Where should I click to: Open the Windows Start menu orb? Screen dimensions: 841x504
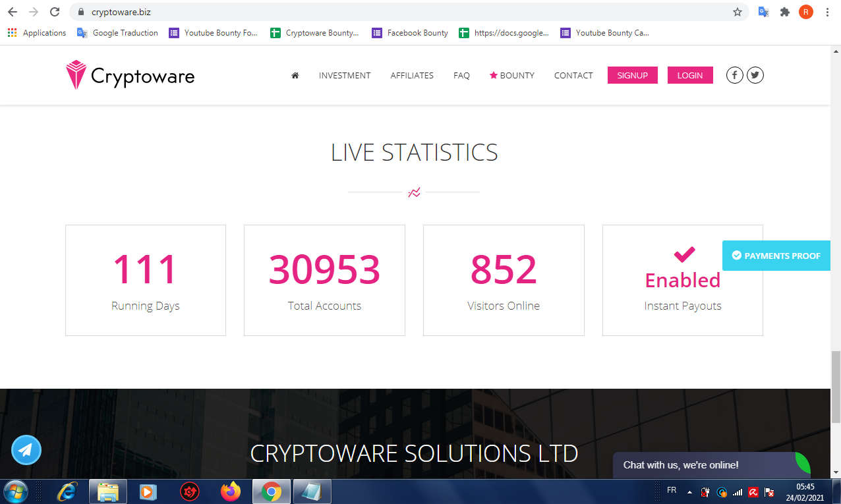[16, 491]
